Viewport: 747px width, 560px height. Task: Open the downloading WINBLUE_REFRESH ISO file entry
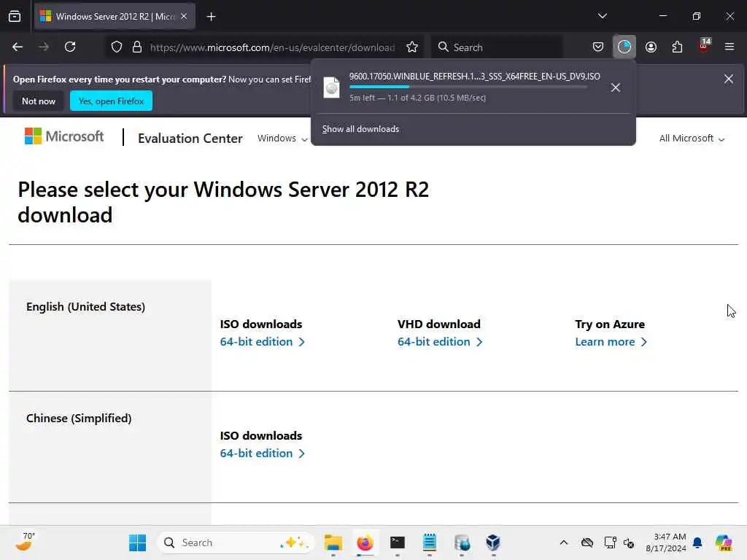click(462, 87)
